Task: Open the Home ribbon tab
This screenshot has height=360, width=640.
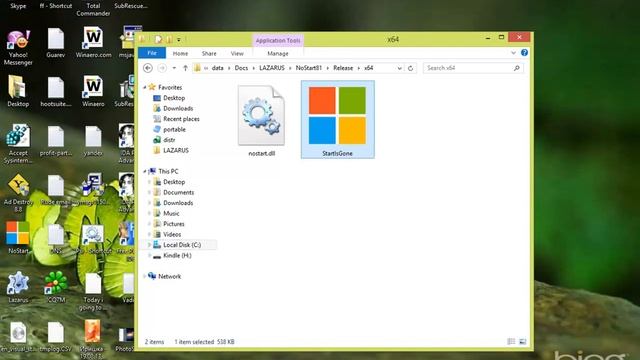Action: click(x=180, y=53)
